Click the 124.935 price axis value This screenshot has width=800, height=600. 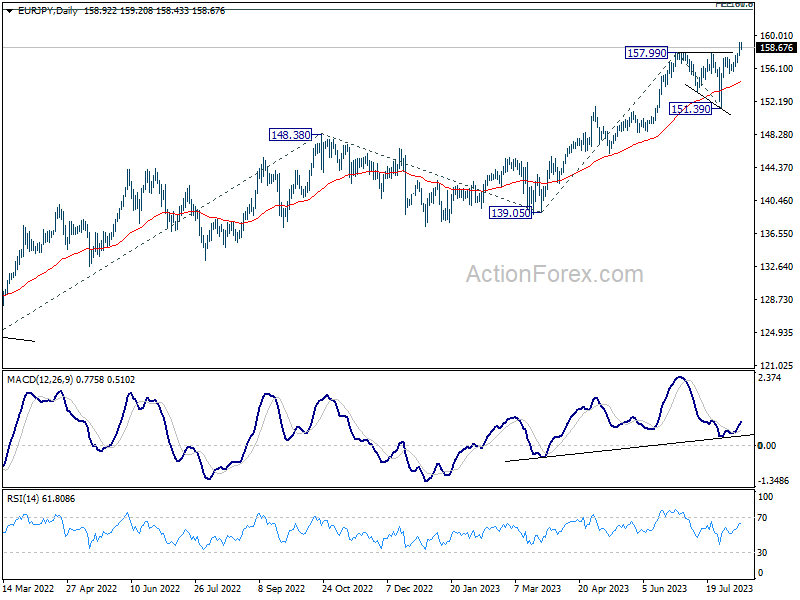pyautogui.click(x=777, y=333)
